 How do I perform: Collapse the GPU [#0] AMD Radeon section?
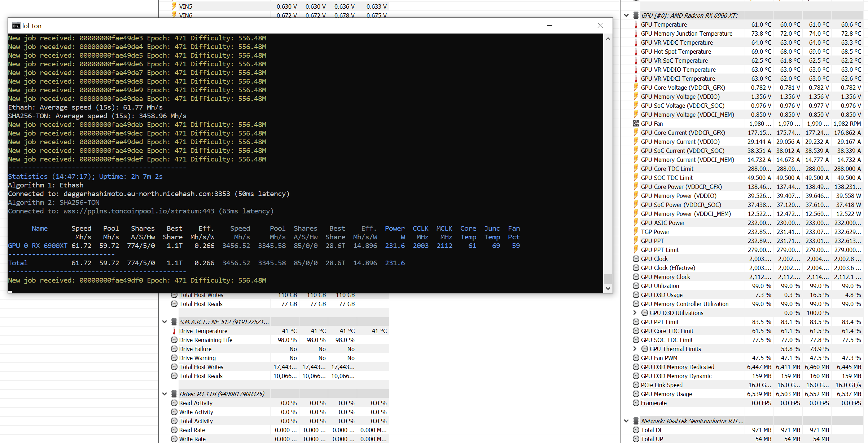tap(627, 15)
